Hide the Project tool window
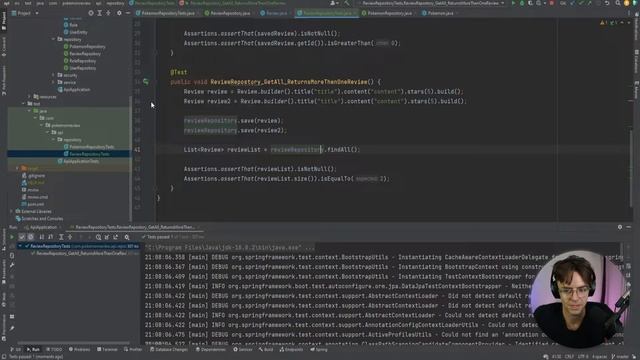Screen dimensions: 640x360 click(x=128, y=13)
